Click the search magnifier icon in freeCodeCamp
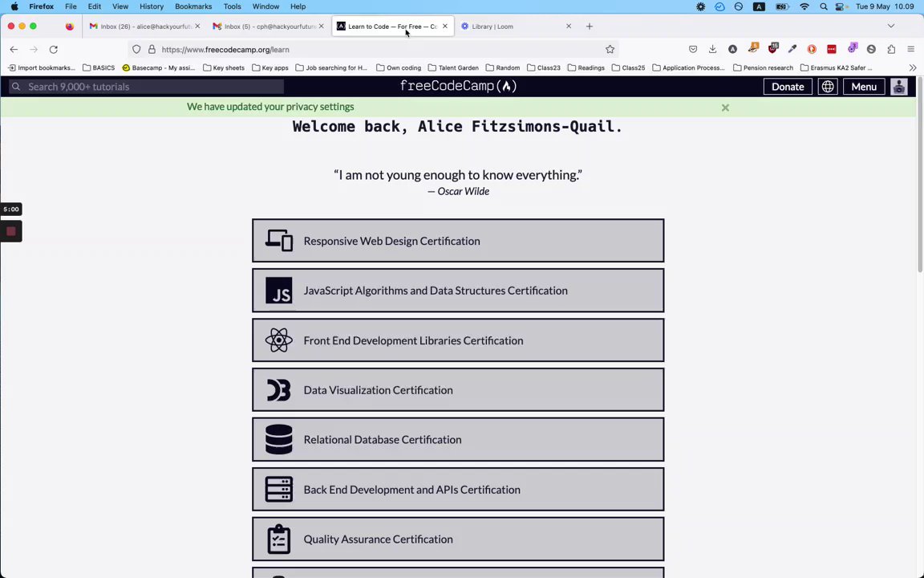The image size is (924, 578). click(17, 87)
